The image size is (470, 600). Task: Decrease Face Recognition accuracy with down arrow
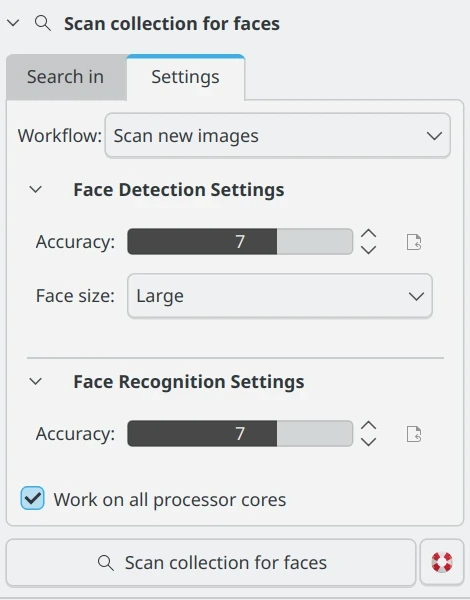tap(369, 442)
